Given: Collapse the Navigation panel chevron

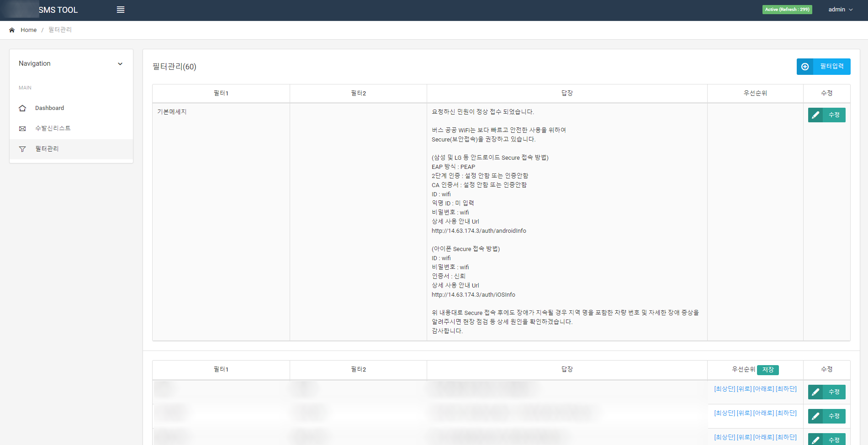Looking at the screenshot, I should tap(120, 64).
